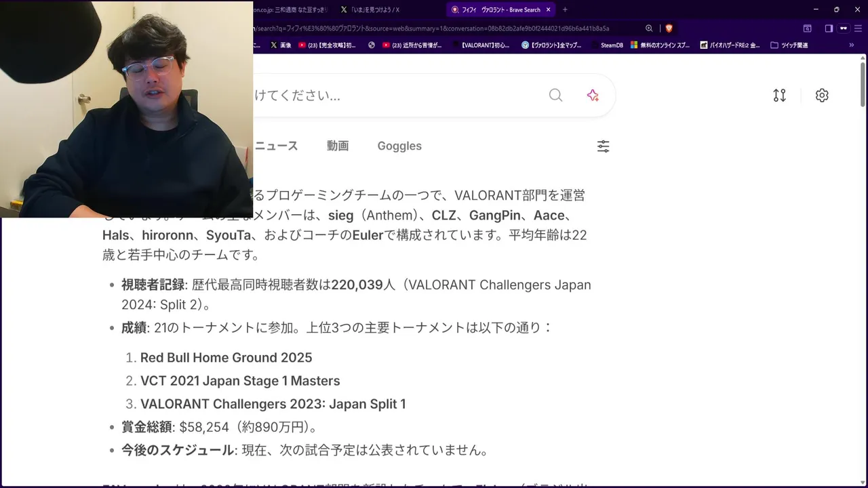Viewport: 868px width, 488px height.
Task: Minimize the browser window
Action: pyautogui.click(x=816, y=9)
